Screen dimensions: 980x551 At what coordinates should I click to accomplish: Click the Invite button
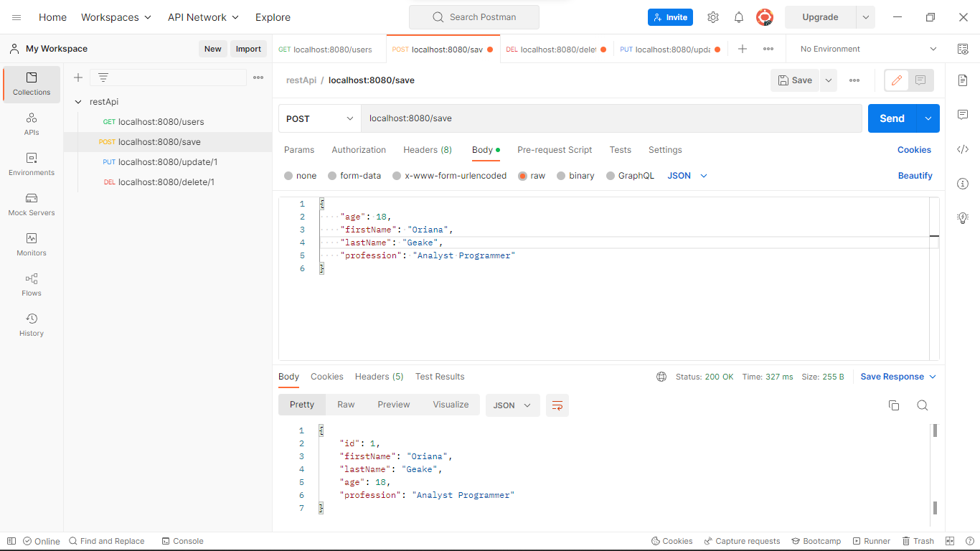[x=670, y=17]
